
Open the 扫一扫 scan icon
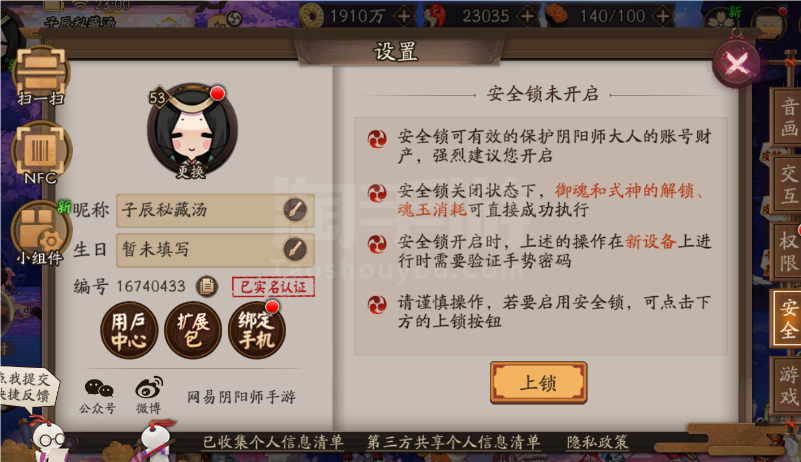41,75
